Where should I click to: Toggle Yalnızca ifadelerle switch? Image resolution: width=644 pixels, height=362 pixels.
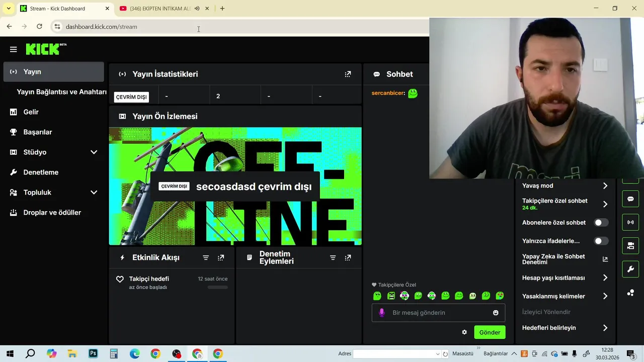tap(601, 241)
